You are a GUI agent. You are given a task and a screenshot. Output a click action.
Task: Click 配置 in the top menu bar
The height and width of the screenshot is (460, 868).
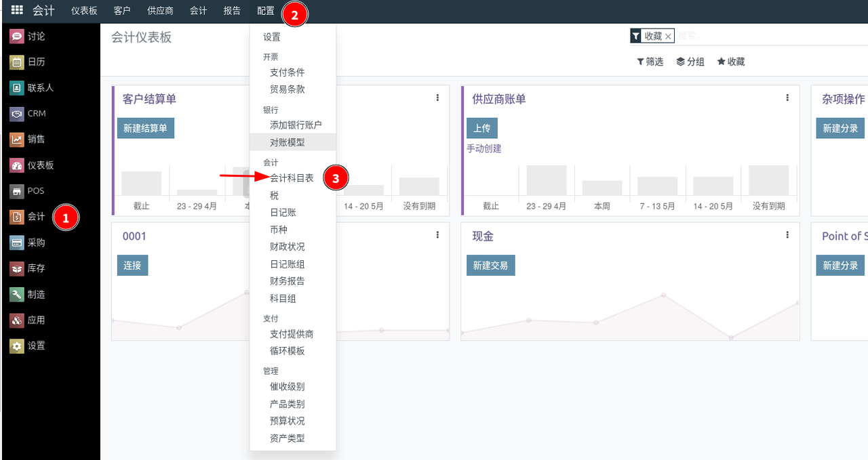coord(266,11)
